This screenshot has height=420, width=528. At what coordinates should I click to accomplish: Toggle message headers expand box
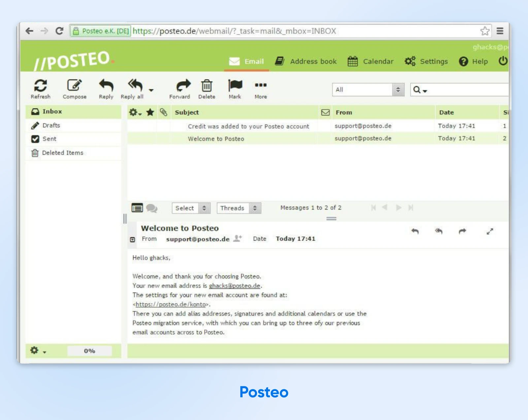pyautogui.click(x=133, y=239)
